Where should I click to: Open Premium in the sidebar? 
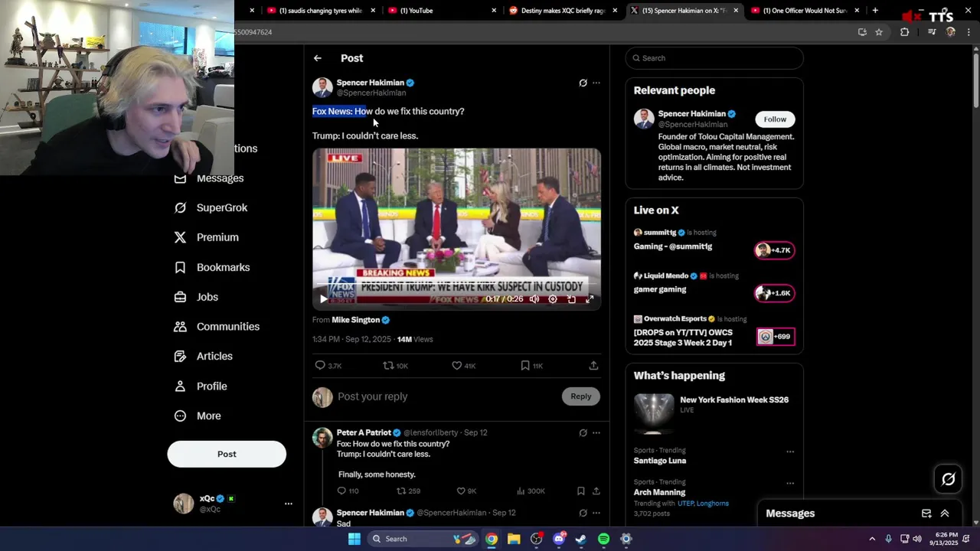207,237
